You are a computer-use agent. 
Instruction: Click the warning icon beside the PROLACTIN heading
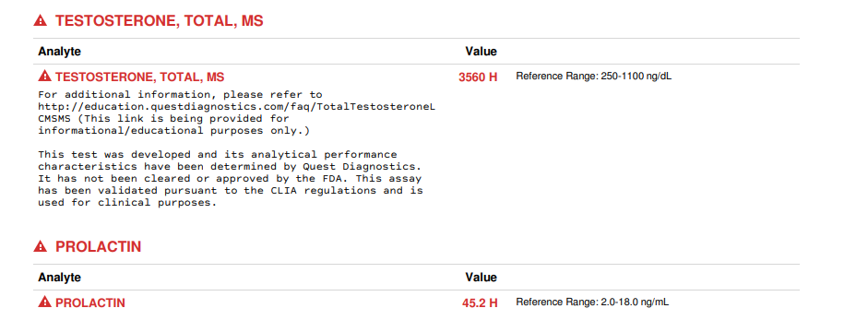pos(40,247)
